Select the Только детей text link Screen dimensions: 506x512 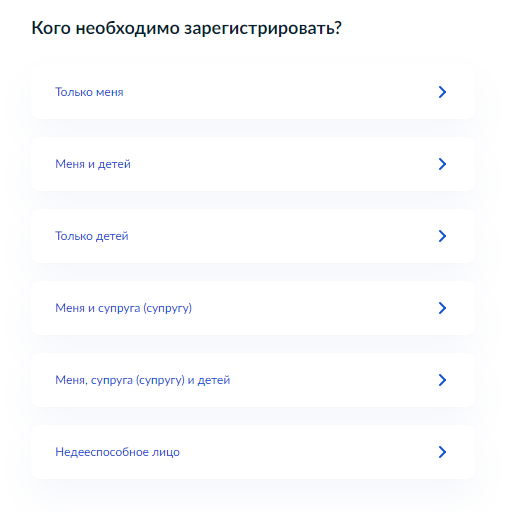(92, 236)
